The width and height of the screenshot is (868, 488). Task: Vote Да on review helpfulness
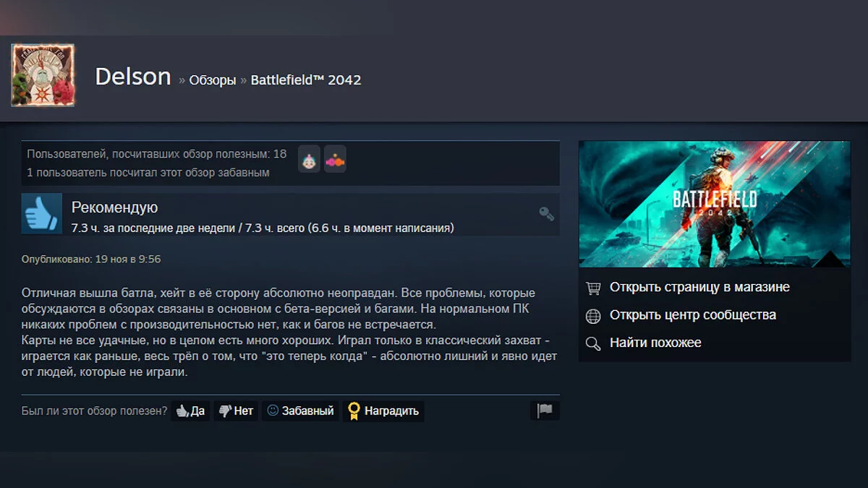pyautogui.click(x=190, y=411)
